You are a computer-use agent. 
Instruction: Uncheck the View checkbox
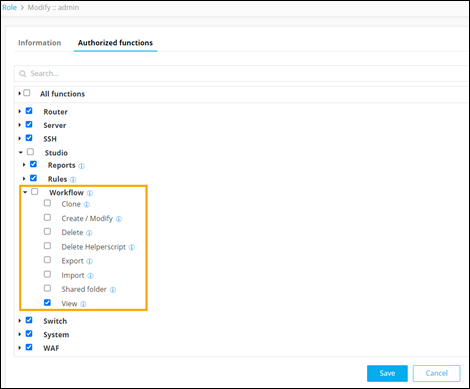[x=47, y=303]
